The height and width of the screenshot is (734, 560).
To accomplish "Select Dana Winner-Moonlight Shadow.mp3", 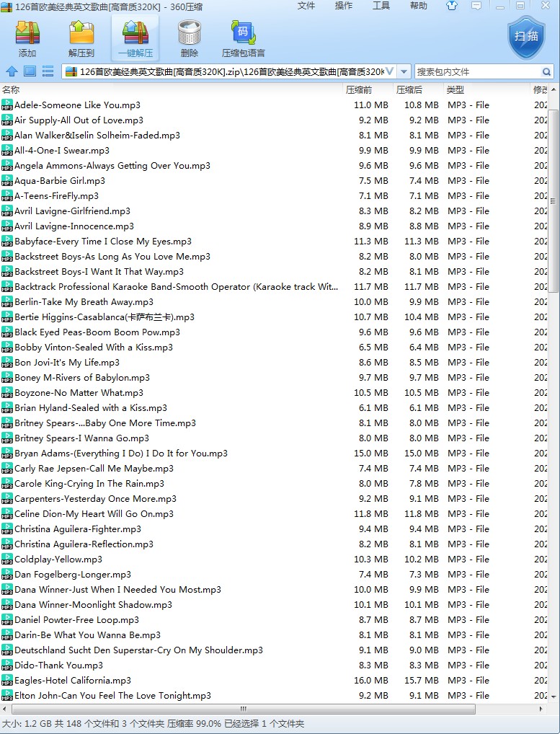I will click(x=93, y=605).
